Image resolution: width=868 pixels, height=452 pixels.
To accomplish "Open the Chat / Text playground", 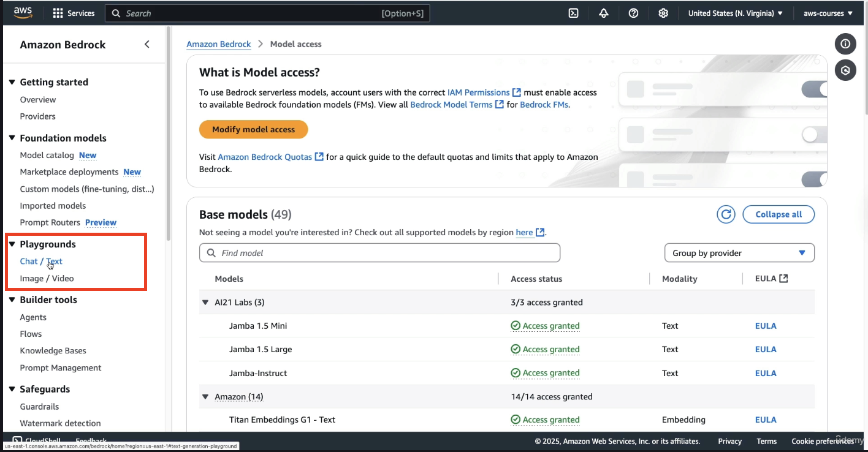I will [x=41, y=261].
